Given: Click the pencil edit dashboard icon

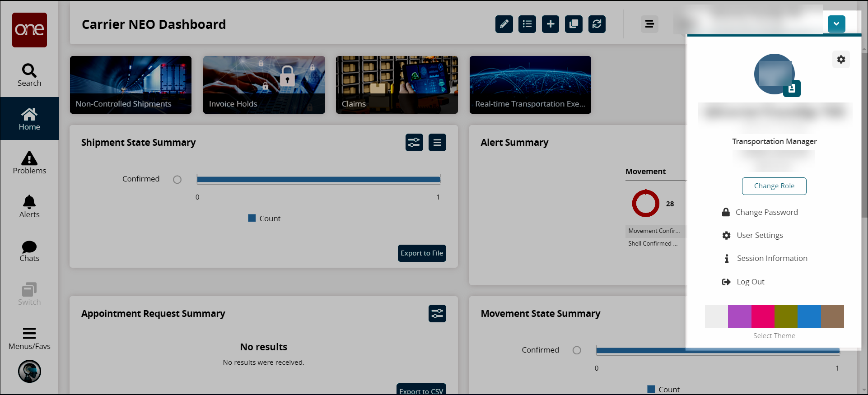Looking at the screenshot, I should [504, 24].
